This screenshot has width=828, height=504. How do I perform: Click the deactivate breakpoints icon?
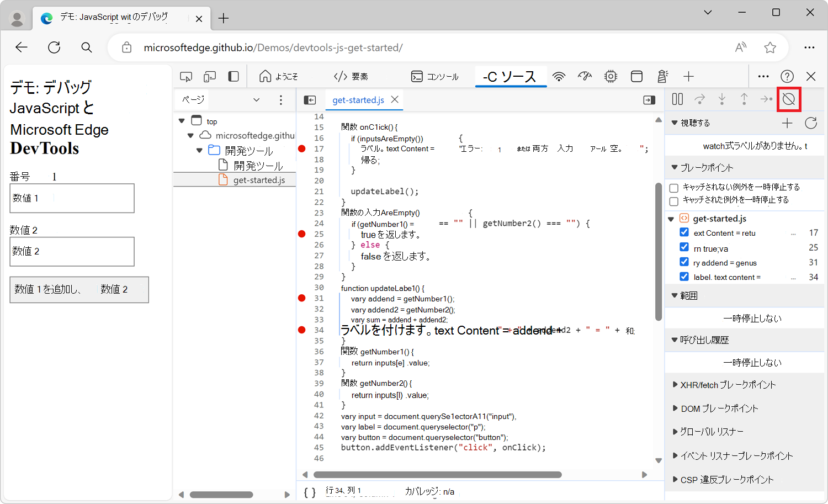point(789,99)
